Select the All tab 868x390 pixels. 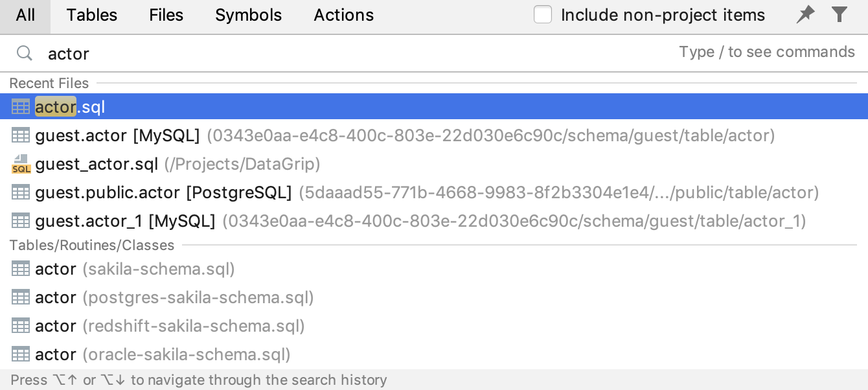point(25,15)
